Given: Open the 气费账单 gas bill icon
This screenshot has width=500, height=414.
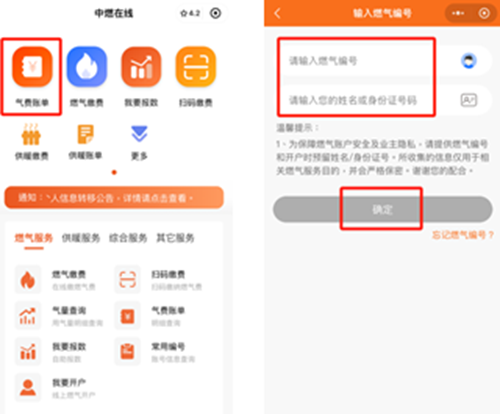Looking at the screenshot, I should click(x=32, y=67).
